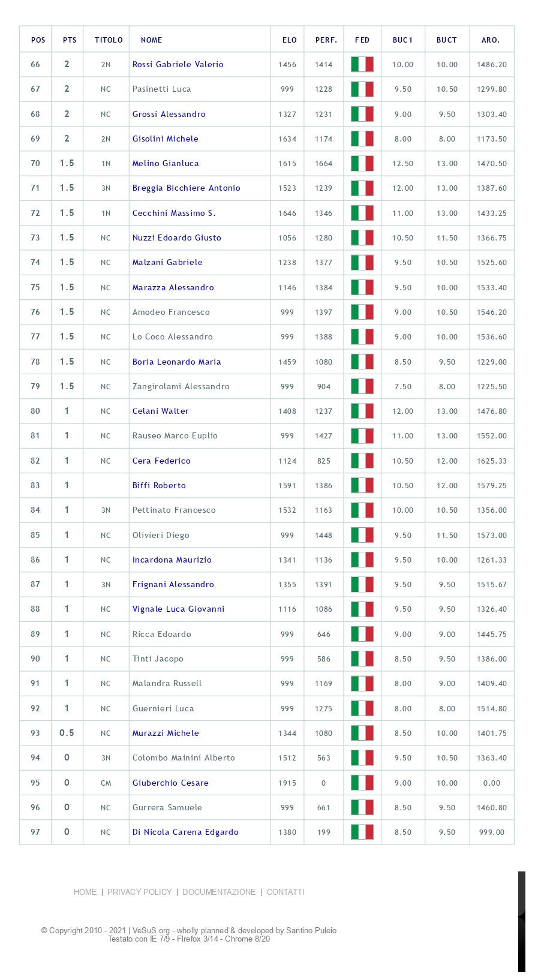This screenshot has width=535, height=980.
Task: Open the CONTATTI footer link
Action: coord(285,892)
